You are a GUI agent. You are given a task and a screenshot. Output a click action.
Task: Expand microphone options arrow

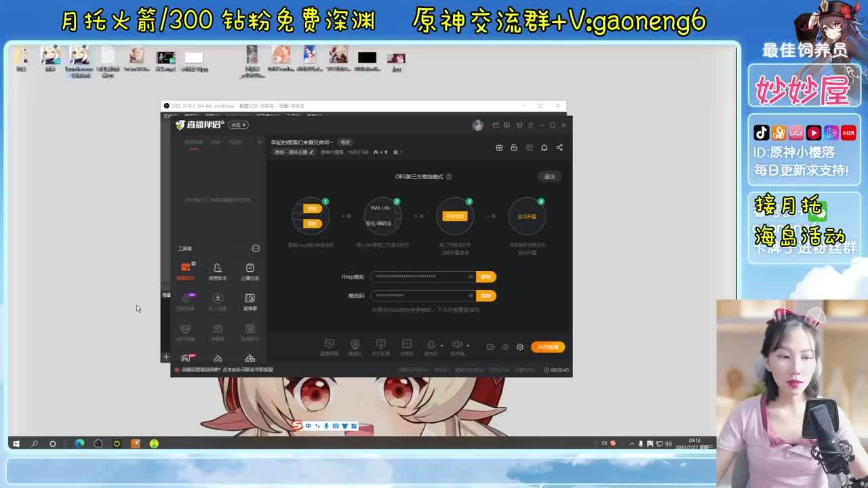point(441,346)
